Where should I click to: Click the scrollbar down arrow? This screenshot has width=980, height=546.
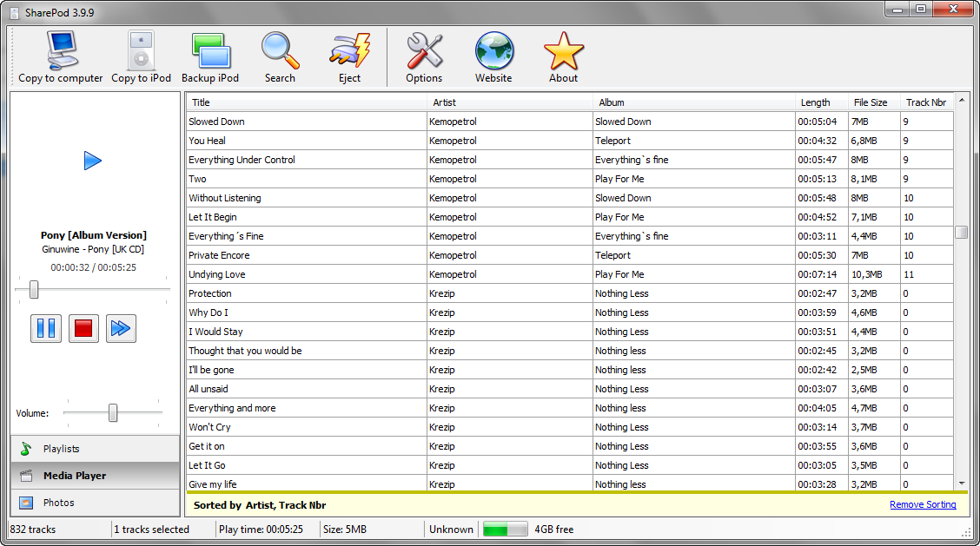click(961, 484)
